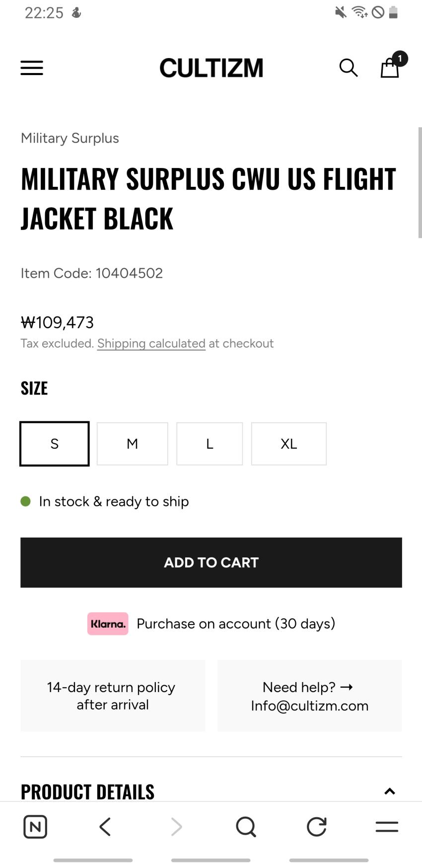
Task: Open the Military Surplus brand link
Action: click(70, 138)
